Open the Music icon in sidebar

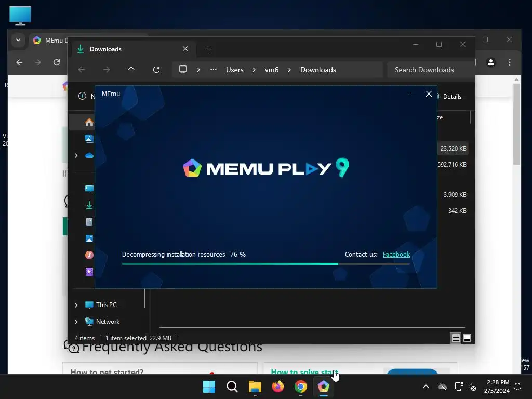89,255
